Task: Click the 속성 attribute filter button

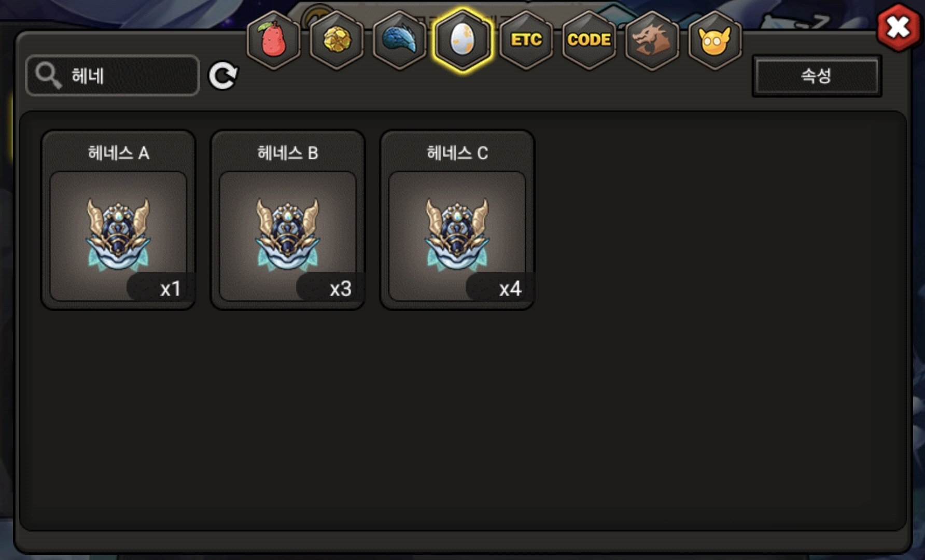Action: 817,76
